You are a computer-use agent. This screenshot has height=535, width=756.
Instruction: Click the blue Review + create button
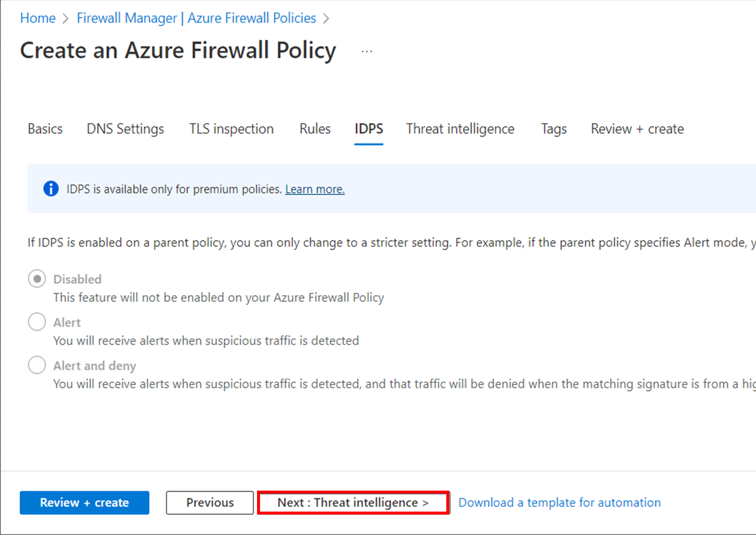[84, 502]
